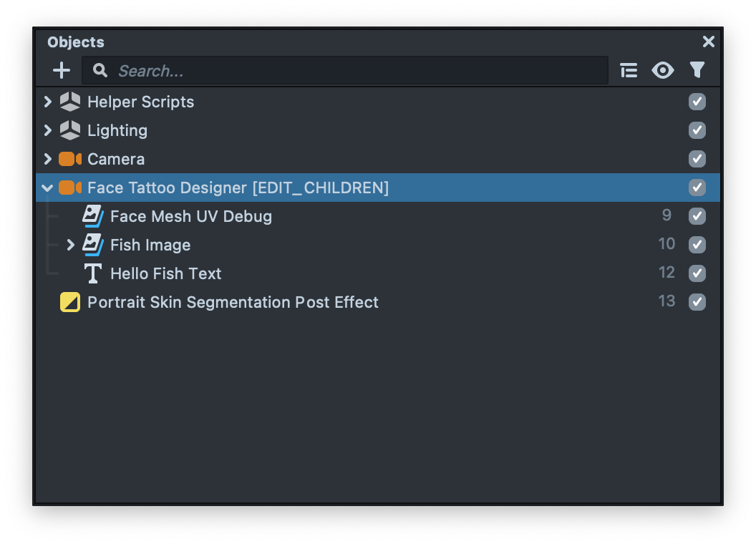
Task: Disable the Lighting checkbox
Action: coord(697,130)
